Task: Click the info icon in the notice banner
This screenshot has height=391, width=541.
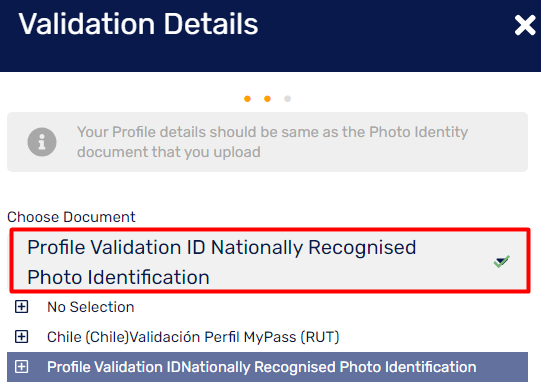Action: point(42,142)
